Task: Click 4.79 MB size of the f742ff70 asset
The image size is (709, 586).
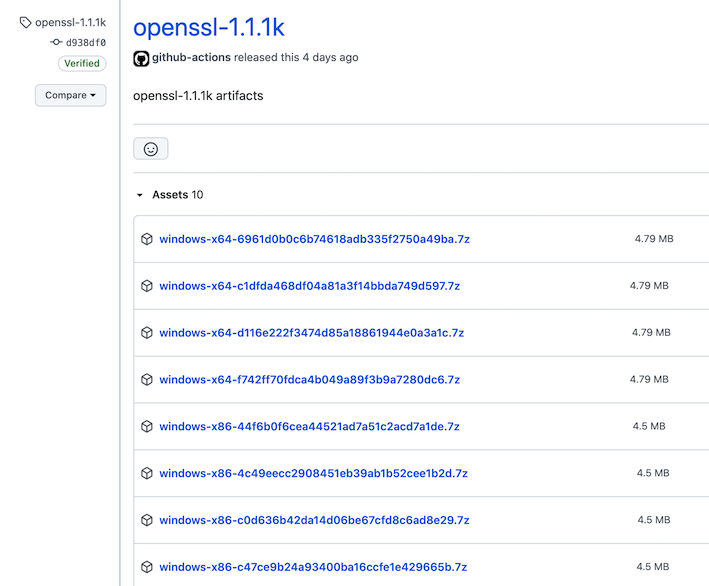Action: click(649, 379)
